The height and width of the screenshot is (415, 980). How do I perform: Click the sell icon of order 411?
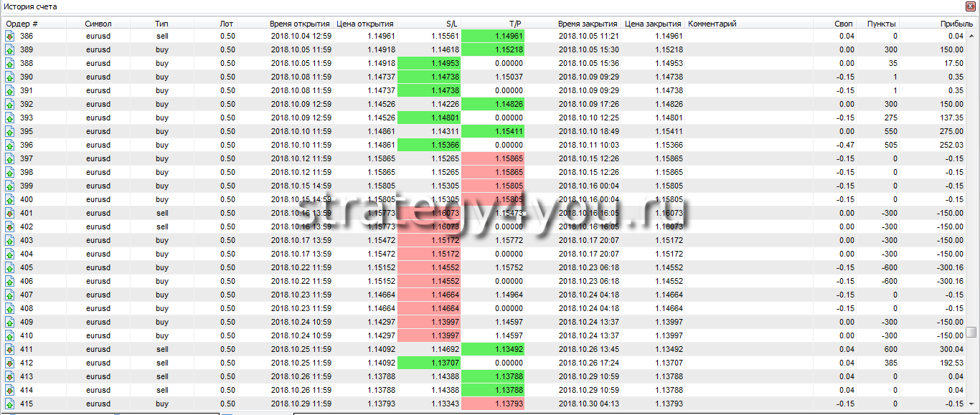pos(10,349)
